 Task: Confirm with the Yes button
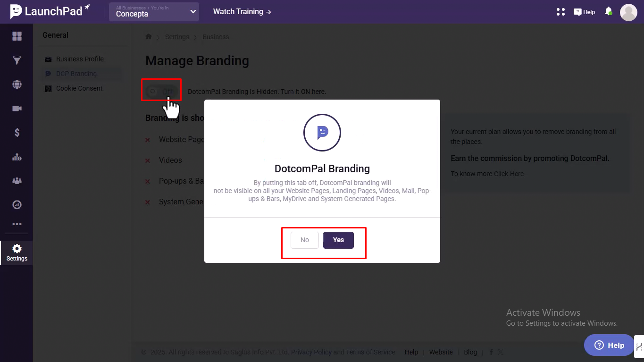click(x=338, y=240)
